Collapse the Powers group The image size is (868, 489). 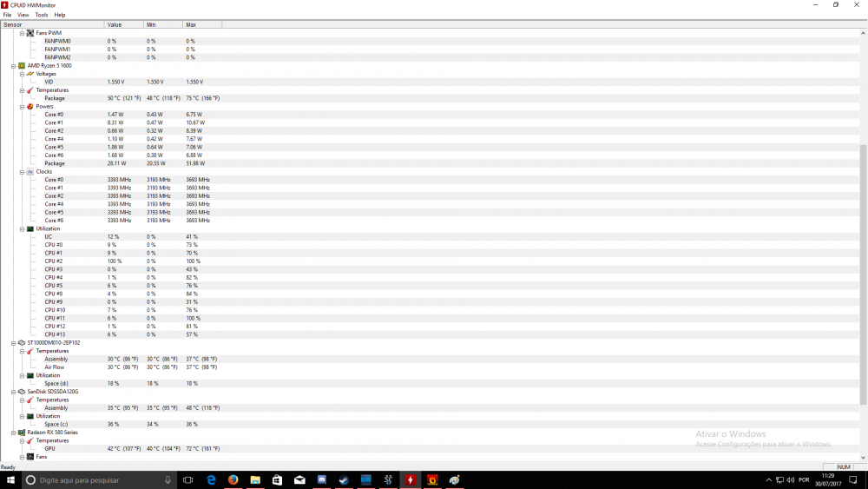(x=23, y=106)
